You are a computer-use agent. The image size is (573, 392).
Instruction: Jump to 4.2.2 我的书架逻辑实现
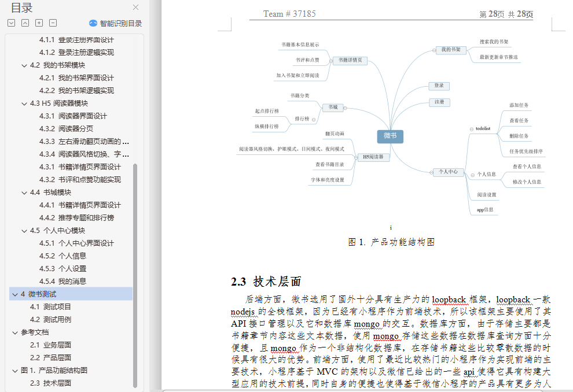pos(76,91)
